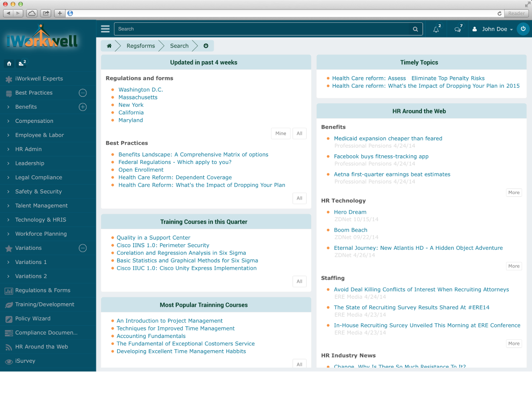
Task: Collapse the Best Practices section
Action: [83, 93]
